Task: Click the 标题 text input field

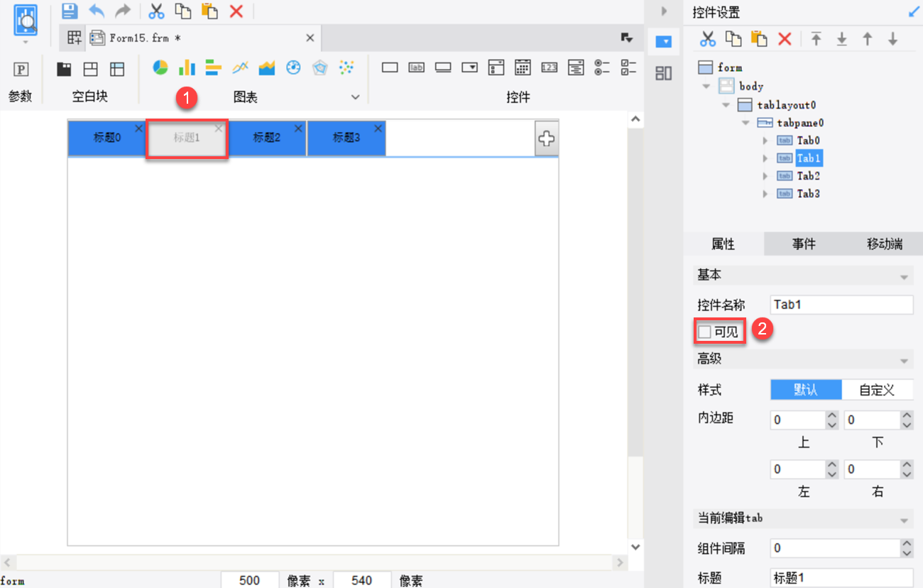Action: (x=842, y=578)
